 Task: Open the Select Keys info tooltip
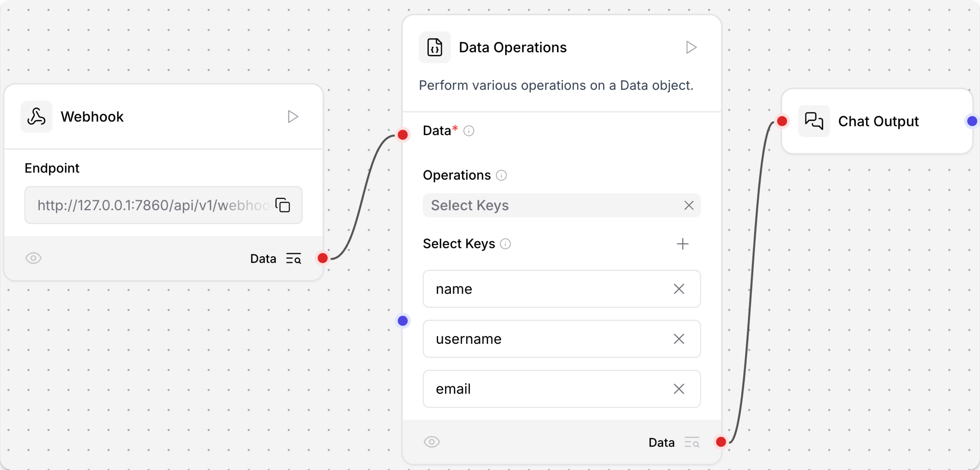coord(505,244)
